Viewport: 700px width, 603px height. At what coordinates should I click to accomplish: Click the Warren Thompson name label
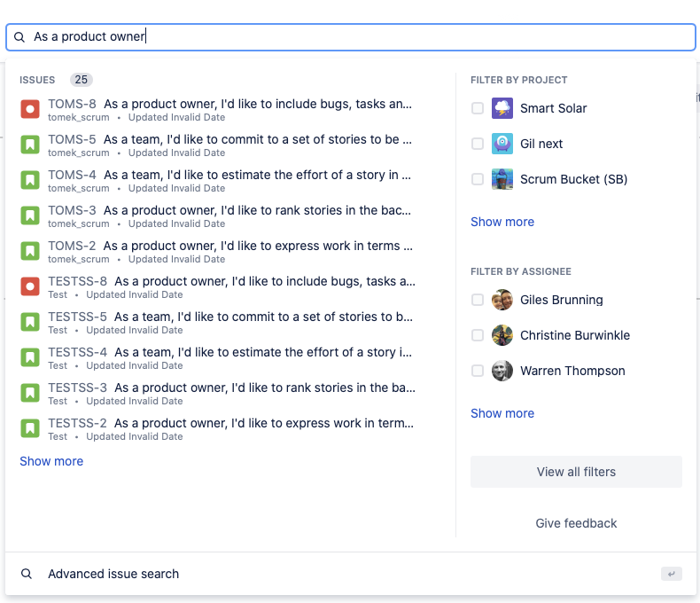[x=572, y=371]
